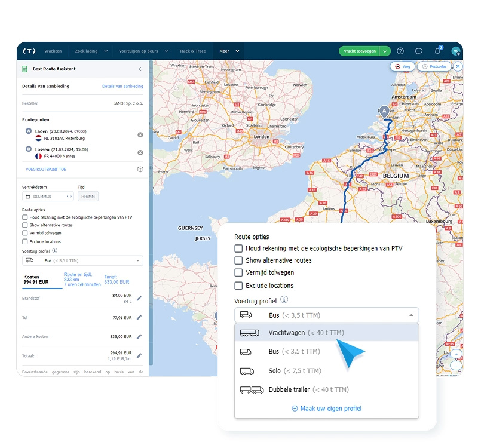Open the MS user avatar menu
Screen dimensions: 478x448
[x=456, y=51]
